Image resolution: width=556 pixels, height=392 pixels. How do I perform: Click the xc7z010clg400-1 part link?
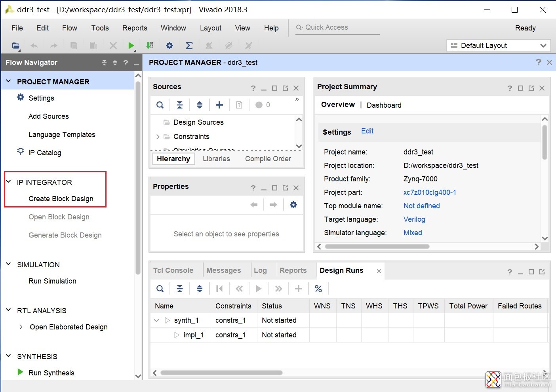tap(430, 192)
